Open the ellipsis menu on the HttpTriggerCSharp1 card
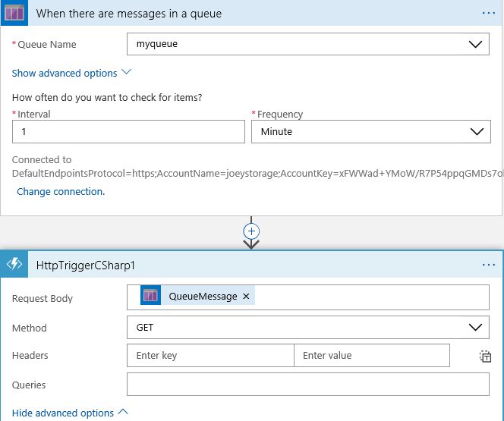 point(489,265)
